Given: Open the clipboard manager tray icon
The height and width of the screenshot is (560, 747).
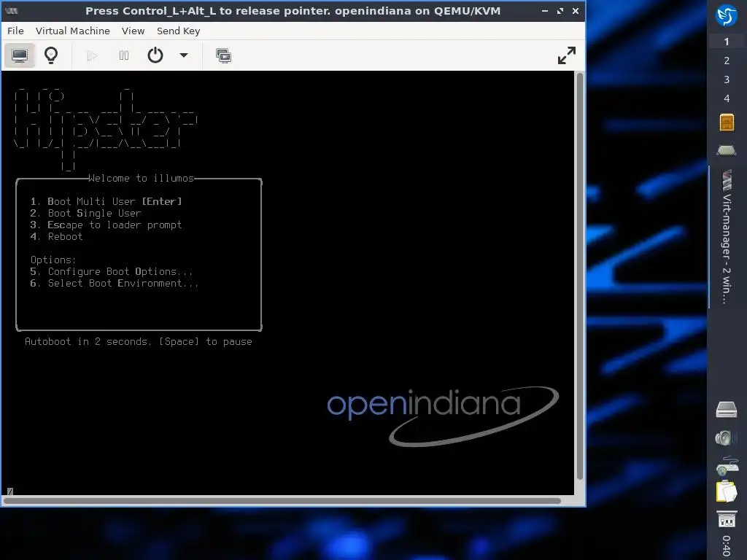Looking at the screenshot, I should [x=727, y=491].
